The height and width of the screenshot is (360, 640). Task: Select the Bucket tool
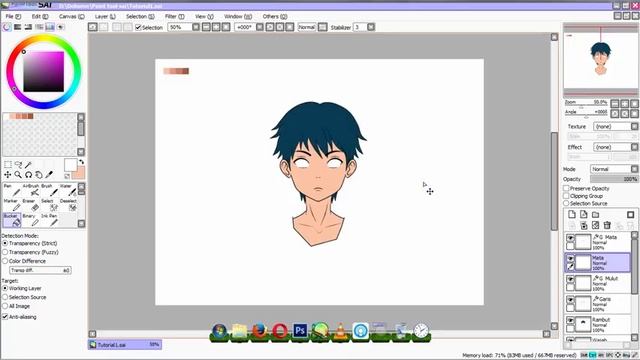point(11,220)
